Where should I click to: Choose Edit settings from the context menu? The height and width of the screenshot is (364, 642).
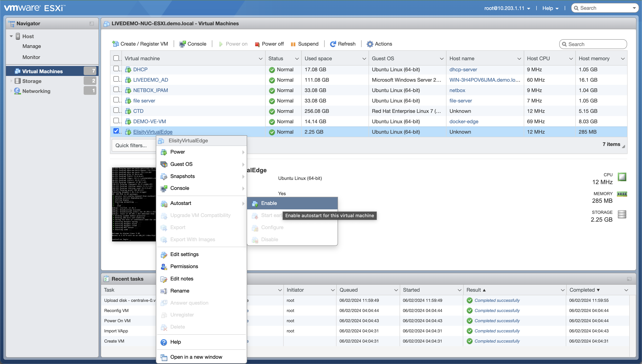[x=184, y=254]
